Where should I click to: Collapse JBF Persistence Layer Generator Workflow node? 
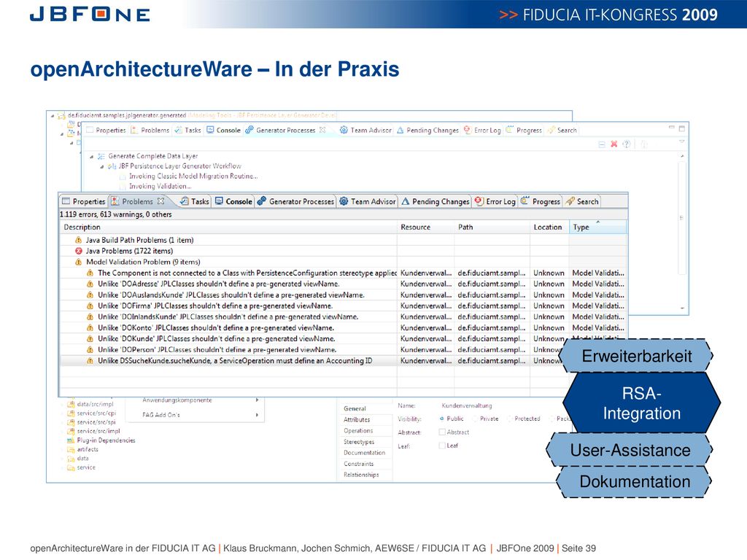[102, 167]
